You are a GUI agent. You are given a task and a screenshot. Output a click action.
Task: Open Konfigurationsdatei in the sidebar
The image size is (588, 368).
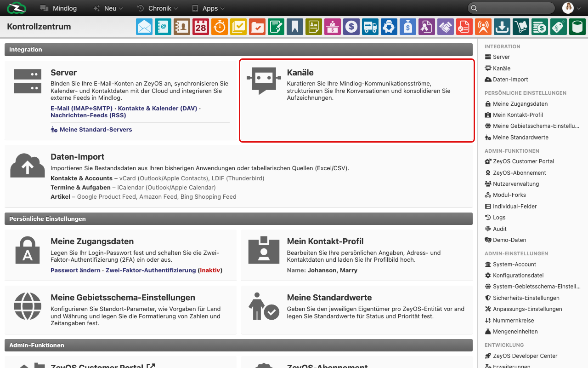point(514,276)
